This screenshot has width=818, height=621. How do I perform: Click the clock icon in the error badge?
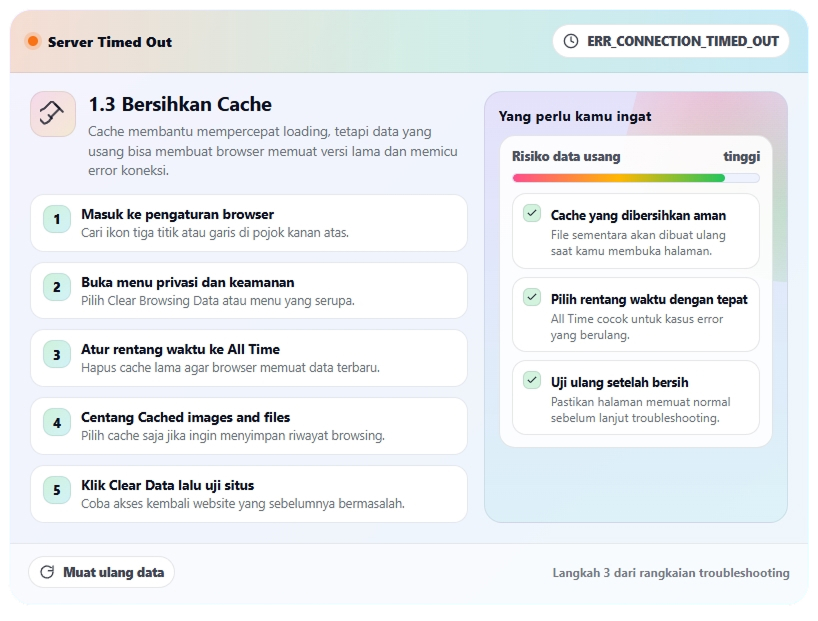(570, 41)
